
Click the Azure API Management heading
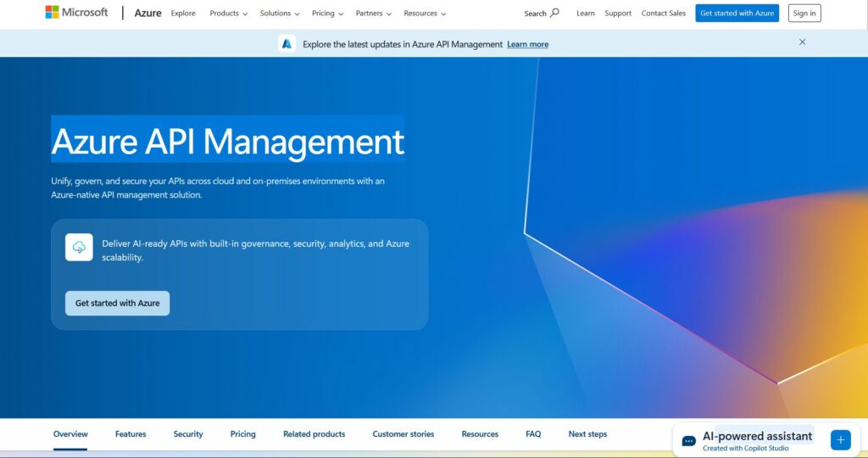(227, 142)
